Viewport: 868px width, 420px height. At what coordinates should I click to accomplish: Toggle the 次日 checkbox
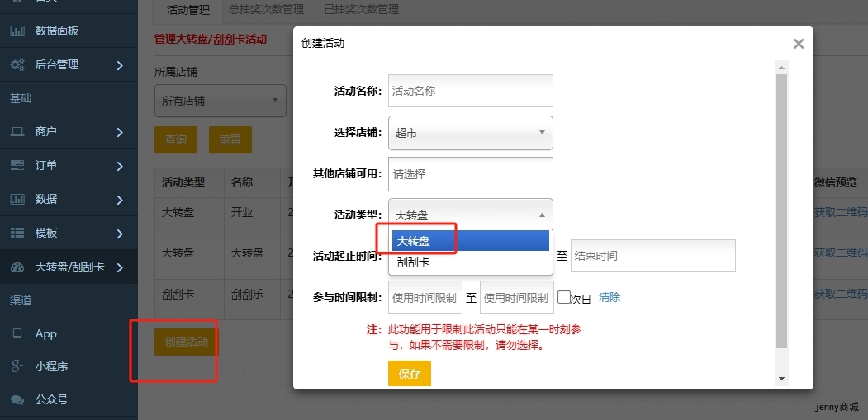pos(564,297)
